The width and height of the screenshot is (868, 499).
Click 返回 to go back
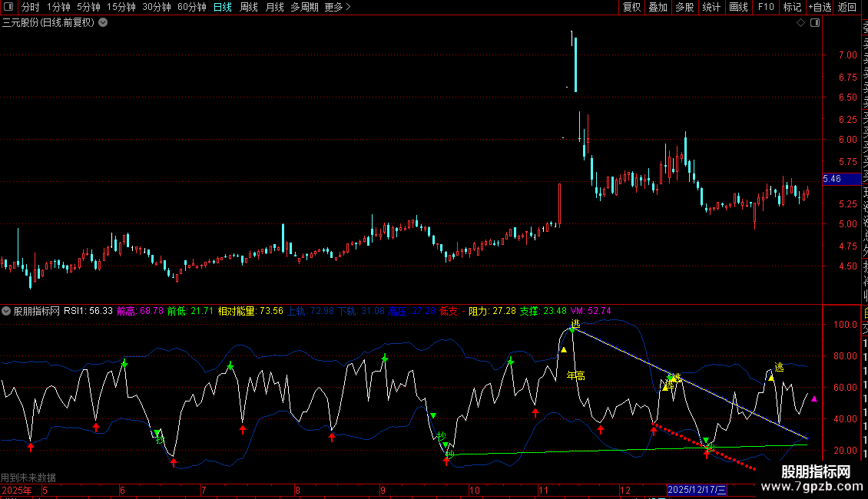coord(847,7)
